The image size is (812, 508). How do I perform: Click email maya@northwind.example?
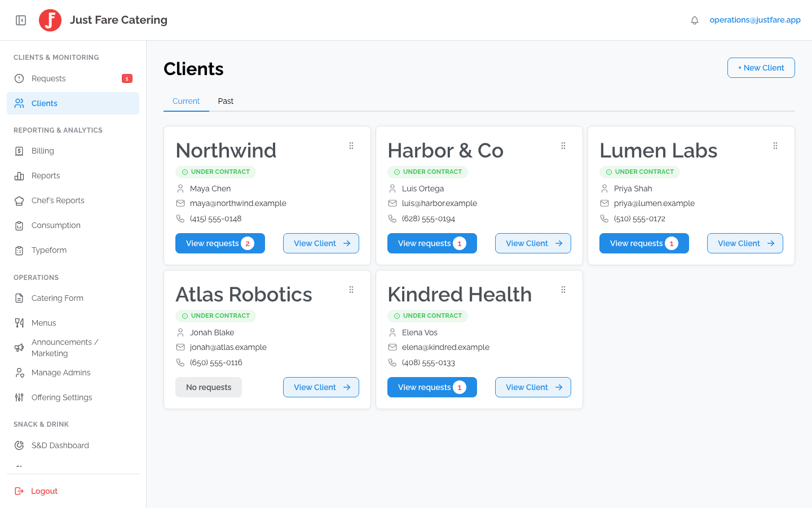[x=238, y=203]
